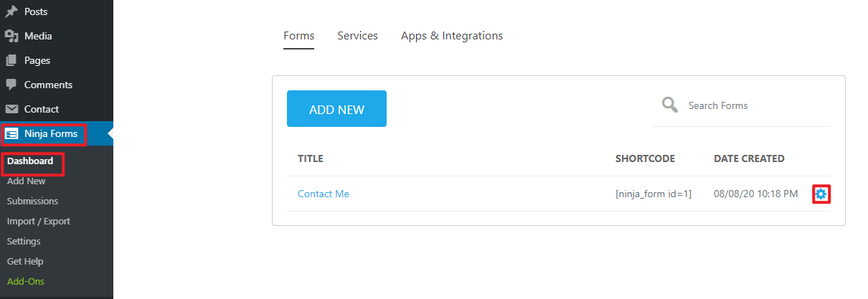Click the Media icon in sidebar
Image resolution: width=868 pixels, height=299 pixels.
coord(11,36)
